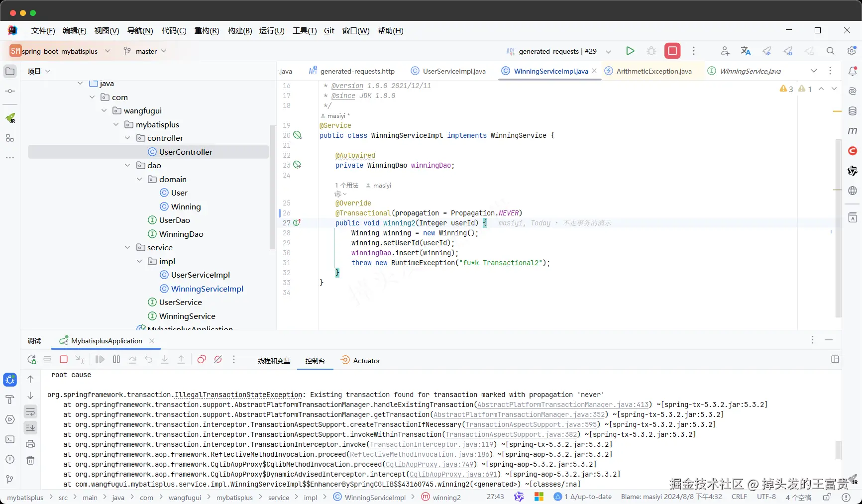
Task: Click the project tree vertical scrollbar
Action: click(272, 188)
